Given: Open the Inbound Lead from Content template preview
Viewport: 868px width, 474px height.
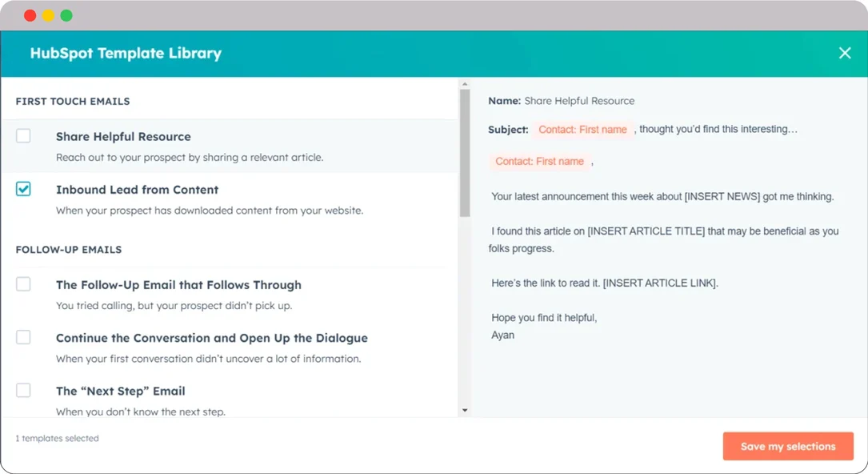Looking at the screenshot, I should [x=136, y=189].
